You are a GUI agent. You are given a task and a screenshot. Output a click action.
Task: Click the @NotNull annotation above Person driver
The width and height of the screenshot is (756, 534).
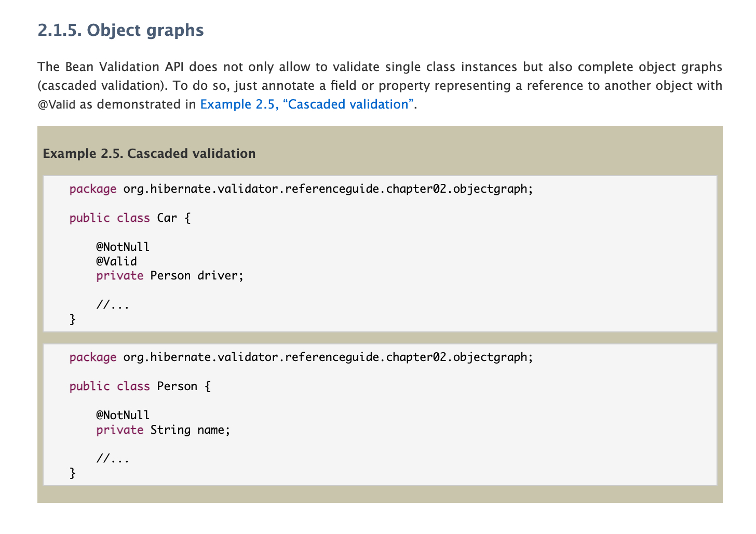point(123,247)
